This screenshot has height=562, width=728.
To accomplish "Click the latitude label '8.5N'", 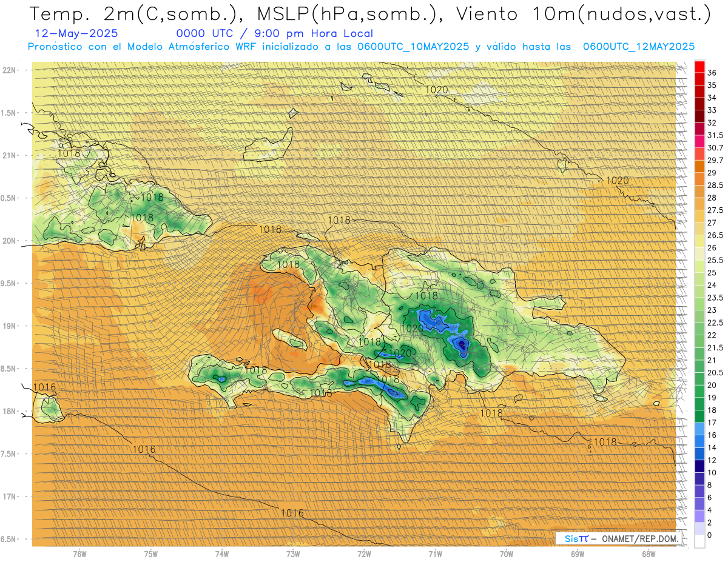I will 9,369.
